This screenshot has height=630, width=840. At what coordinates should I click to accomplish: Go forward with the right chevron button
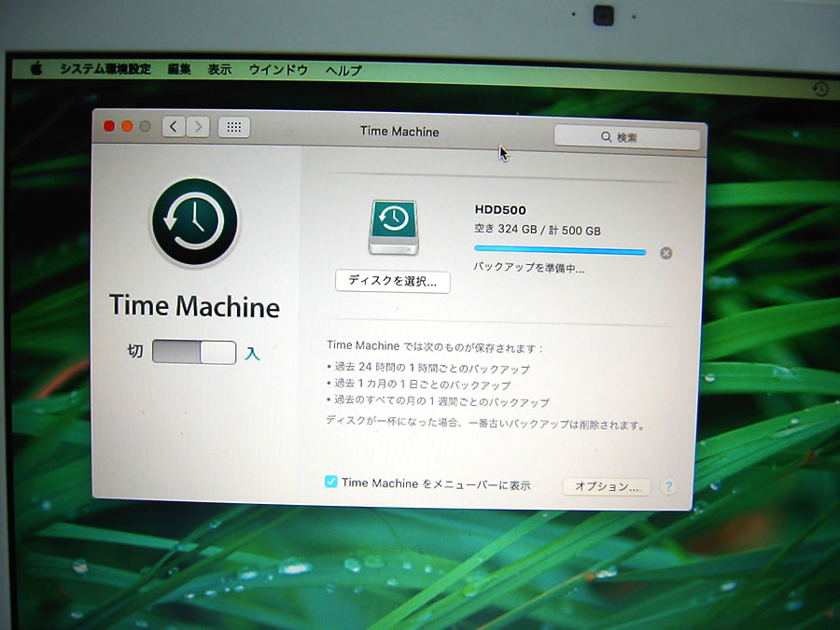198,127
